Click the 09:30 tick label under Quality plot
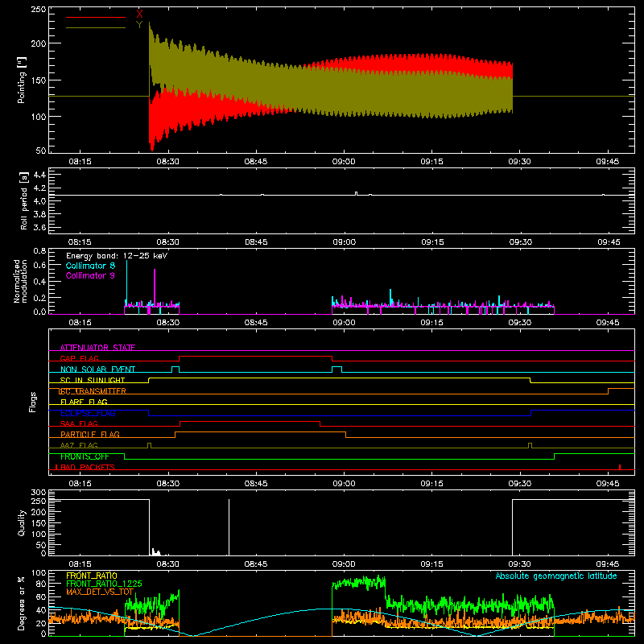 click(x=519, y=564)
